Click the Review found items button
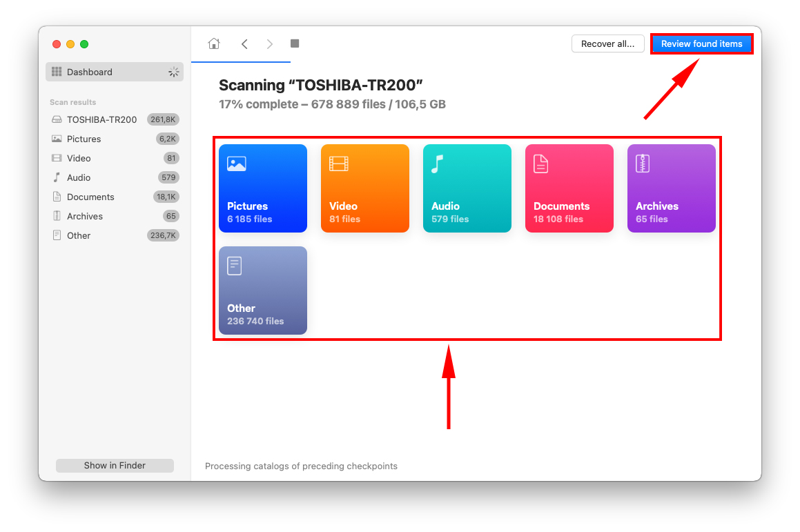 [x=701, y=43]
